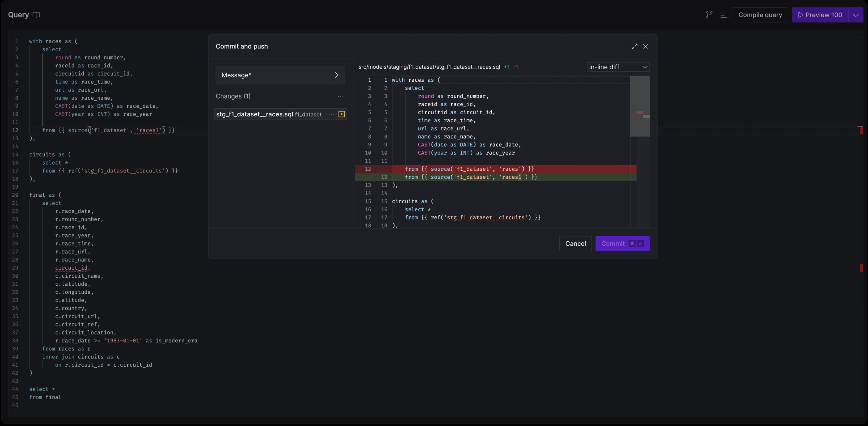Screen dimensions: 868x426
Task: Click the red error marker in editor gutter
Action: click(861, 130)
